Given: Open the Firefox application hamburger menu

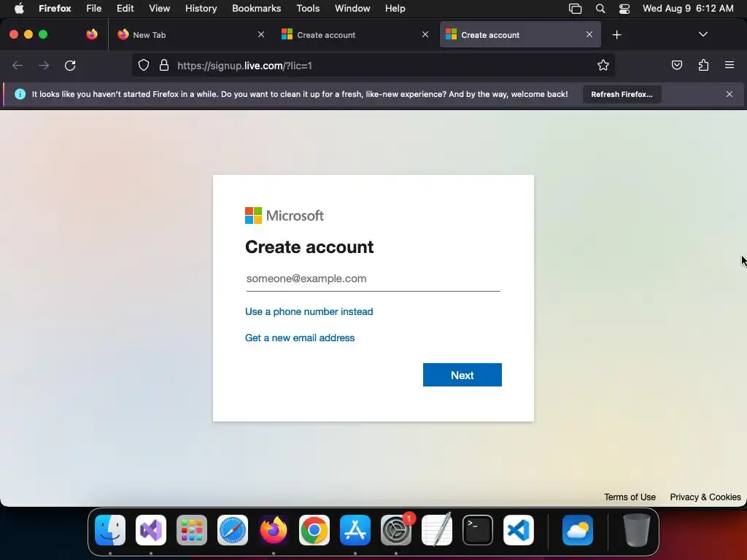Looking at the screenshot, I should 729,65.
